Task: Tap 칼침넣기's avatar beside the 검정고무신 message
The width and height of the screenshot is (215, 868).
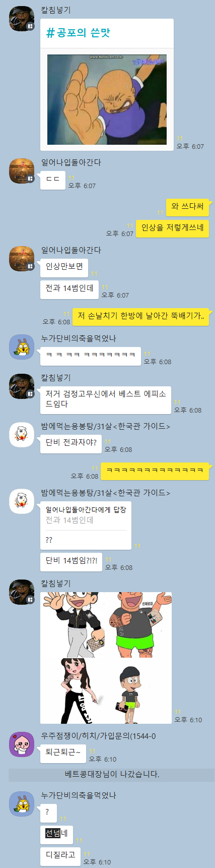Action: coord(22,386)
